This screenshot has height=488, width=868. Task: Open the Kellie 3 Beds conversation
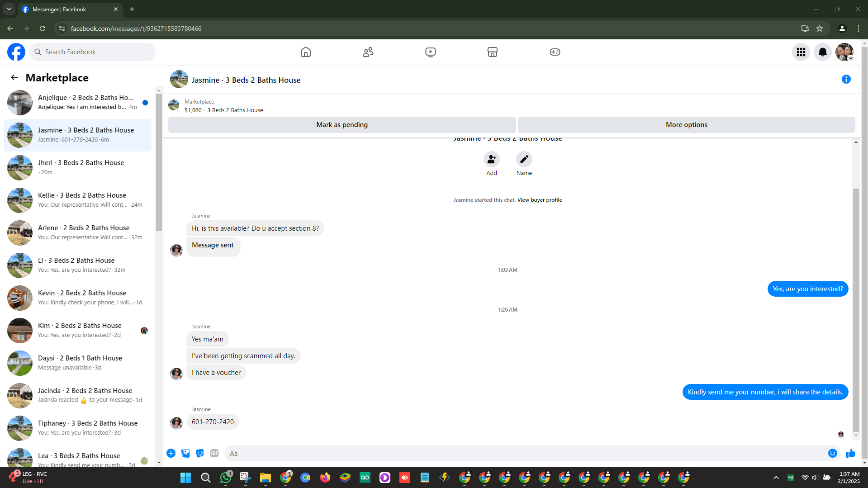[x=77, y=200]
